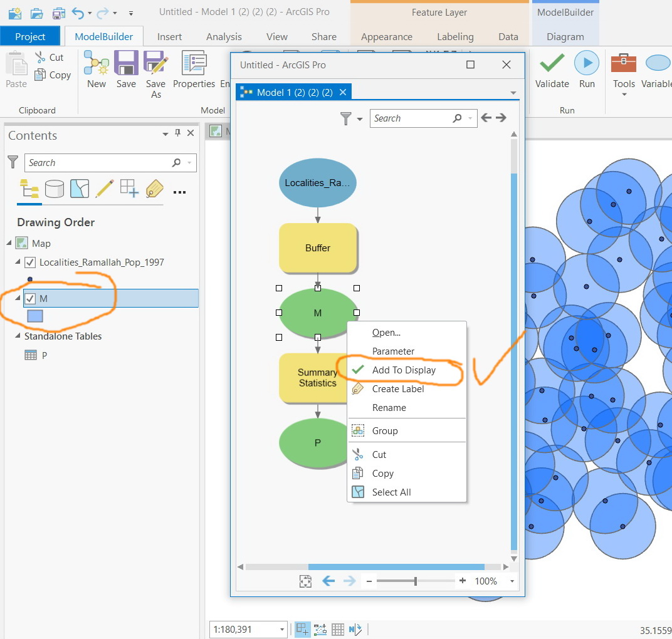Screen dimensions: 672x639
Task: Click the forward arrow beside the model search box
Action: click(501, 117)
